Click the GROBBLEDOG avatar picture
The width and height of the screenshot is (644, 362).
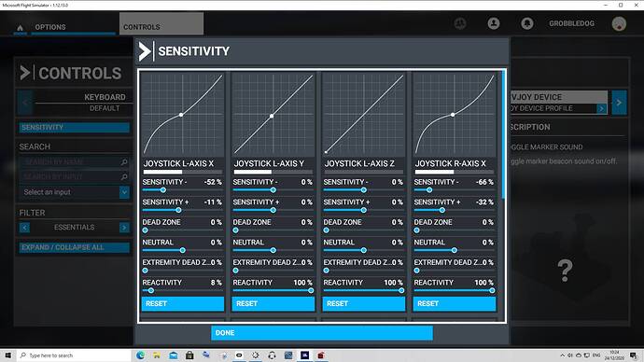[619, 23]
